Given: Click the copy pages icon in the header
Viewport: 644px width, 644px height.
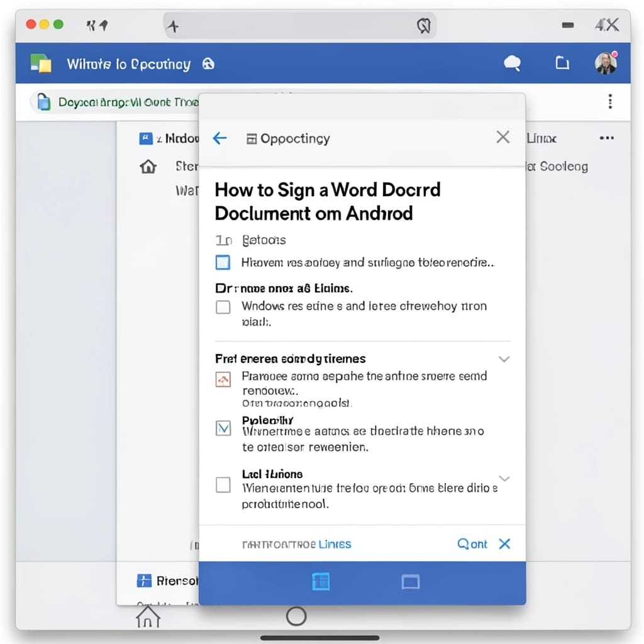Looking at the screenshot, I should [562, 63].
